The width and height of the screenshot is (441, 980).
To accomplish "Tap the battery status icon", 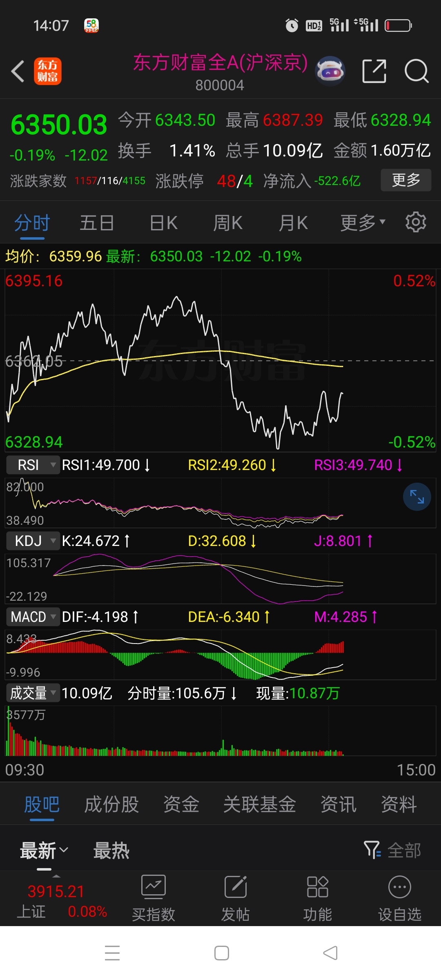I will [398, 25].
